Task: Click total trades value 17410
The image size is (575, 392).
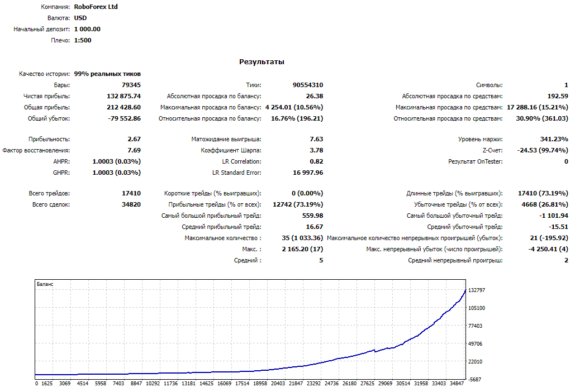Action: 131,193
